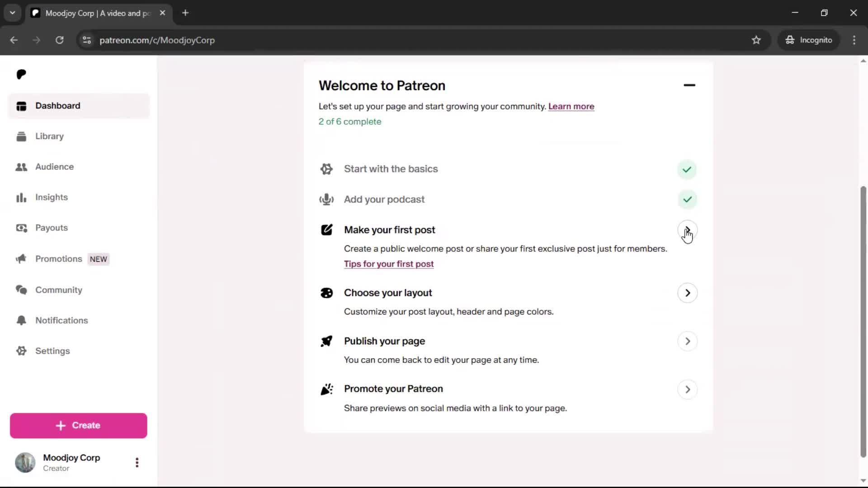
Task: Open the Chrome three-dot menu
Action: [854, 40]
